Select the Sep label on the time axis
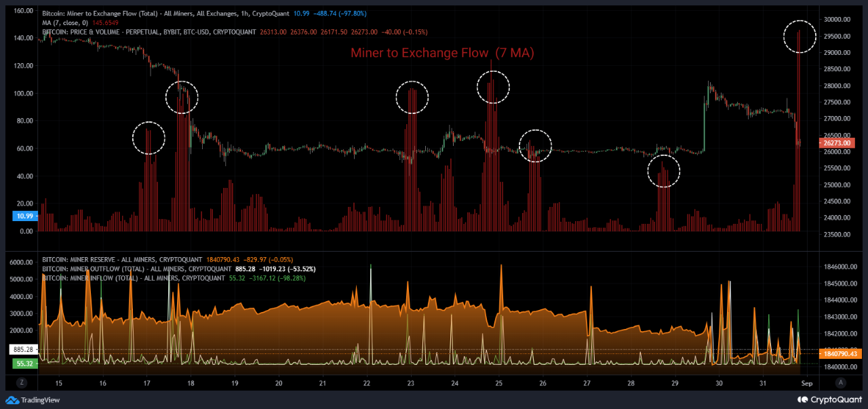This screenshot has height=409, width=868. [x=806, y=383]
